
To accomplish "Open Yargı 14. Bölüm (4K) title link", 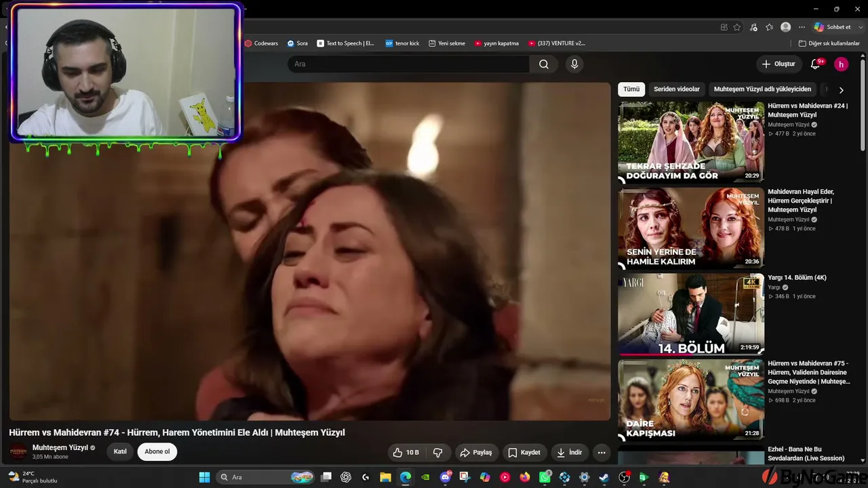I will click(x=797, y=278).
